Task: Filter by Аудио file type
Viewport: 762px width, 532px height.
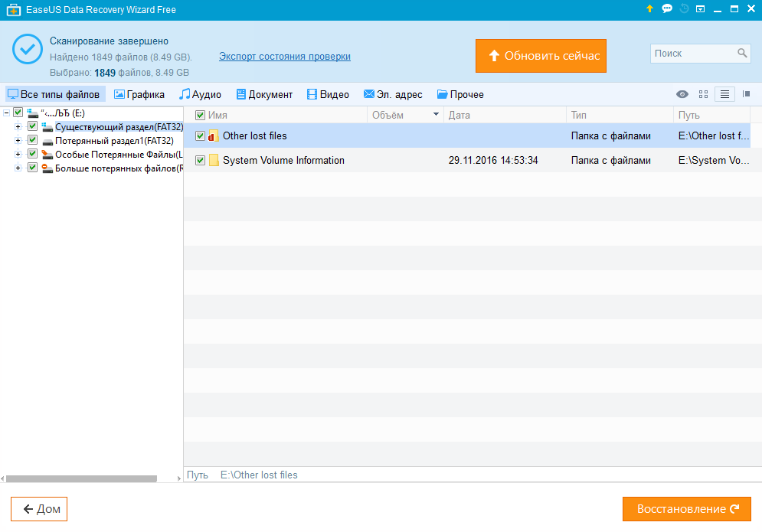Action: (200, 94)
